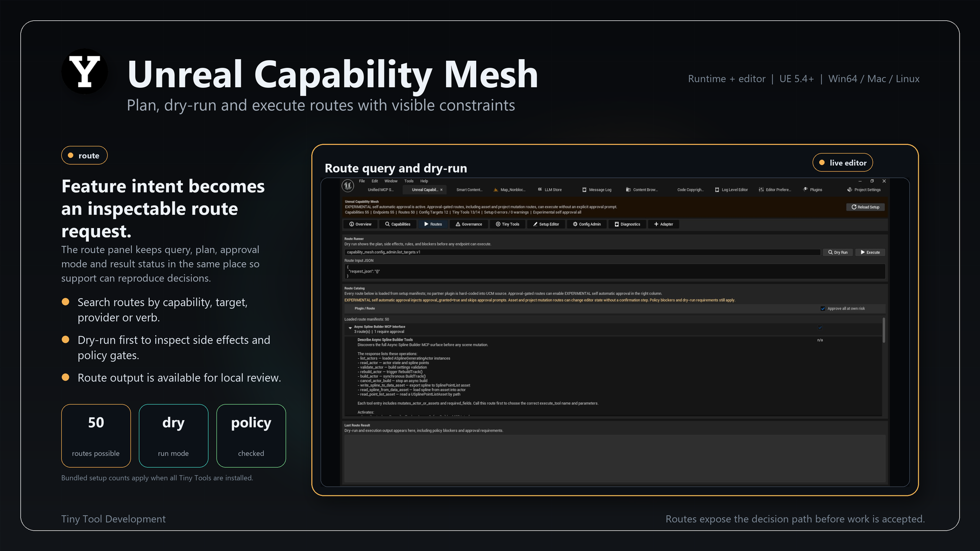This screenshot has width=980, height=551.
Task: Click the 'Tiny Tools 13/14' status text
Action: click(x=466, y=213)
